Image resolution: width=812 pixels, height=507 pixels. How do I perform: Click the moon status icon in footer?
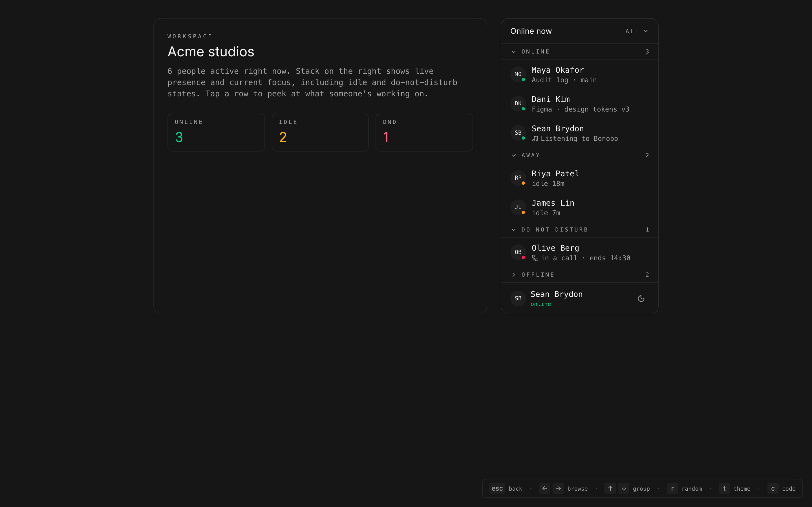pyautogui.click(x=641, y=299)
